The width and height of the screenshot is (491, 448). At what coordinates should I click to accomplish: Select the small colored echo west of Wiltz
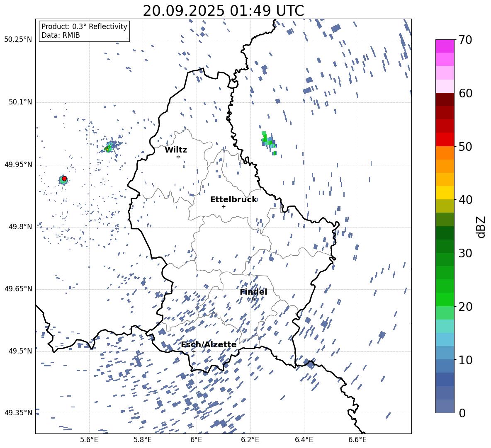click(x=109, y=148)
